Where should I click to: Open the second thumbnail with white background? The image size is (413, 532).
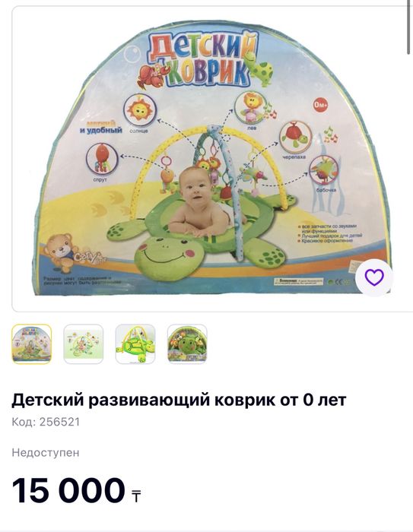pyautogui.click(x=83, y=344)
